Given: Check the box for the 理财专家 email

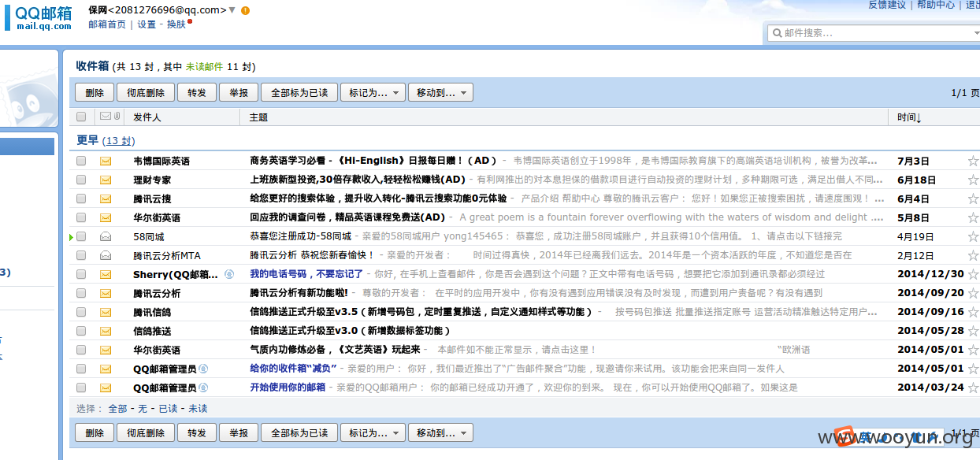Looking at the screenshot, I should (x=81, y=180).
